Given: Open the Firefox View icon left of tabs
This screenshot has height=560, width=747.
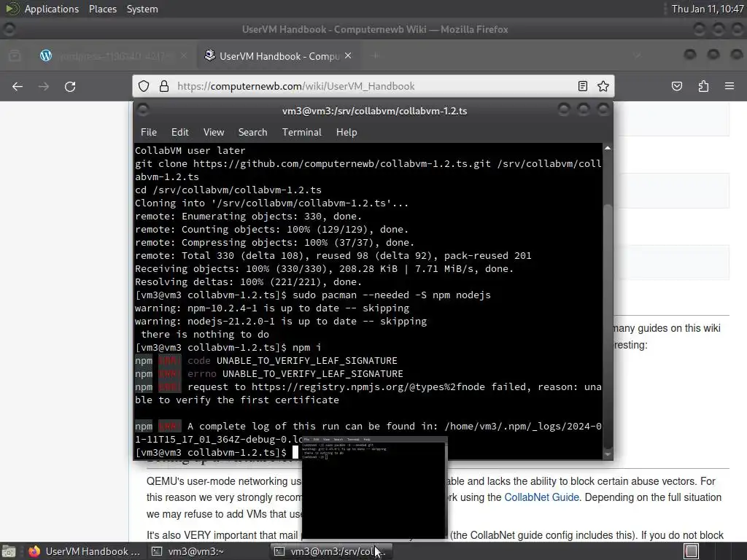Looking at the screenshot, I should click(15, 55).
